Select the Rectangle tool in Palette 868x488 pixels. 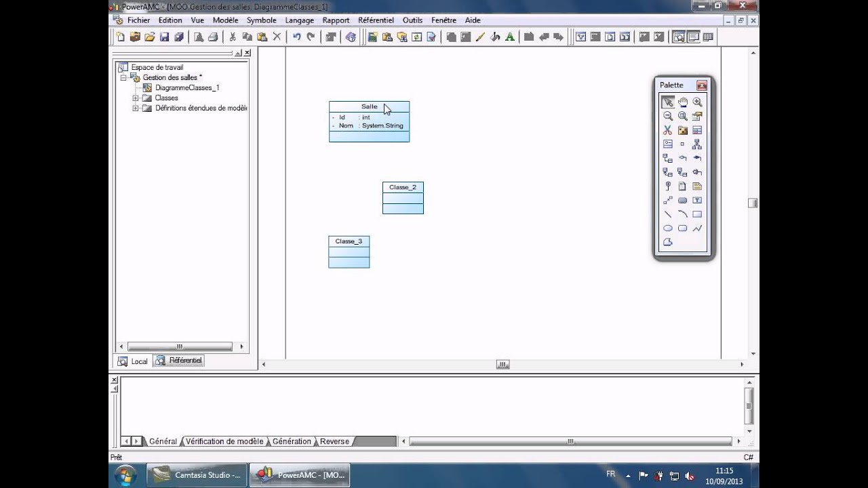tap(697, 214)
